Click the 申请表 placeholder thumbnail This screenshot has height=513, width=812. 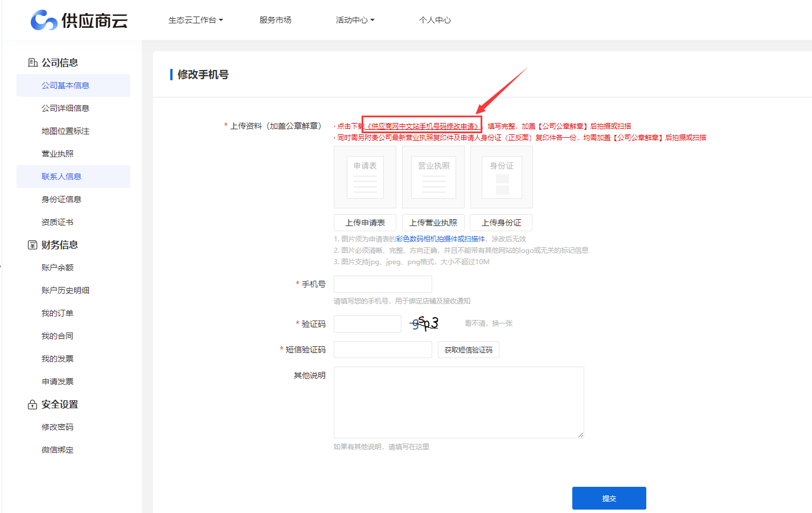[365, 177]
